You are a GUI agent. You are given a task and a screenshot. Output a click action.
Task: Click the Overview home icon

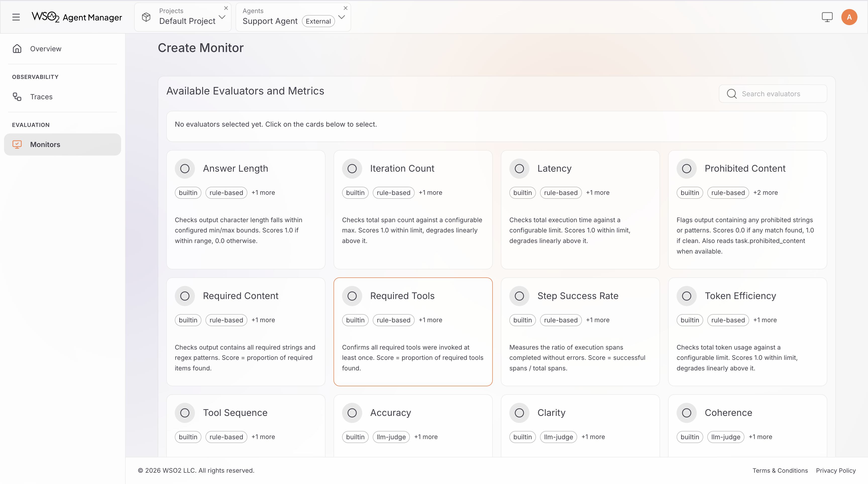tap(17, 49)
